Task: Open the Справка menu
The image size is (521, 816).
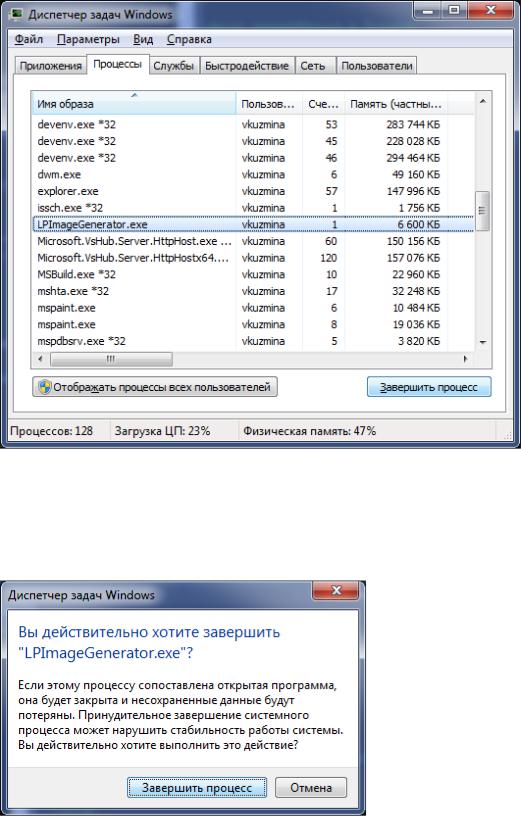Action: [189, 40]
